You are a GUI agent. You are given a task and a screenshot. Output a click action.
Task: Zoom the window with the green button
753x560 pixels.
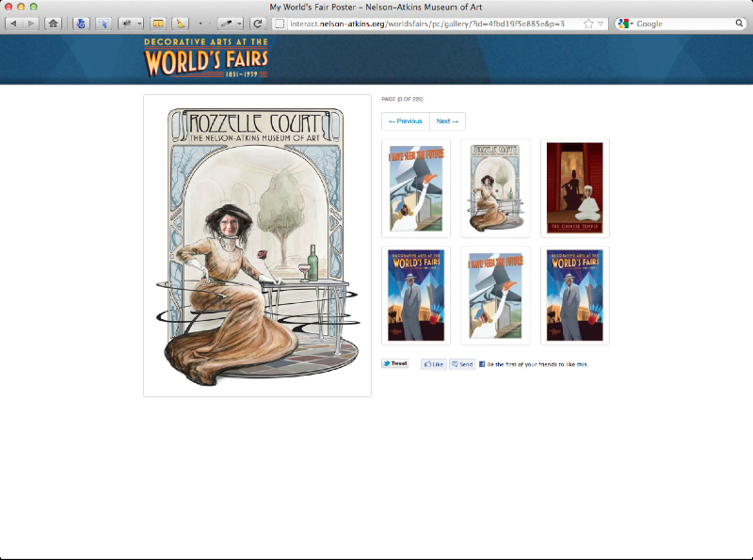coord(33,7)
